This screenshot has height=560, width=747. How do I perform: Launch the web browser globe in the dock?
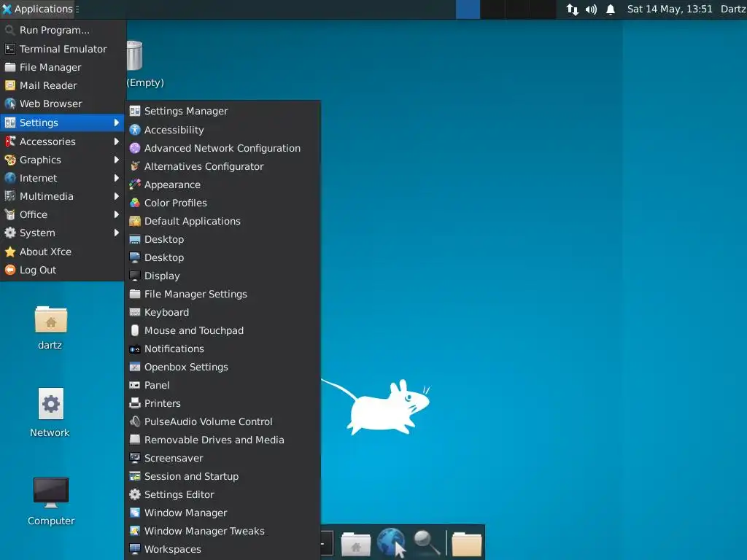tap(391, 542)
